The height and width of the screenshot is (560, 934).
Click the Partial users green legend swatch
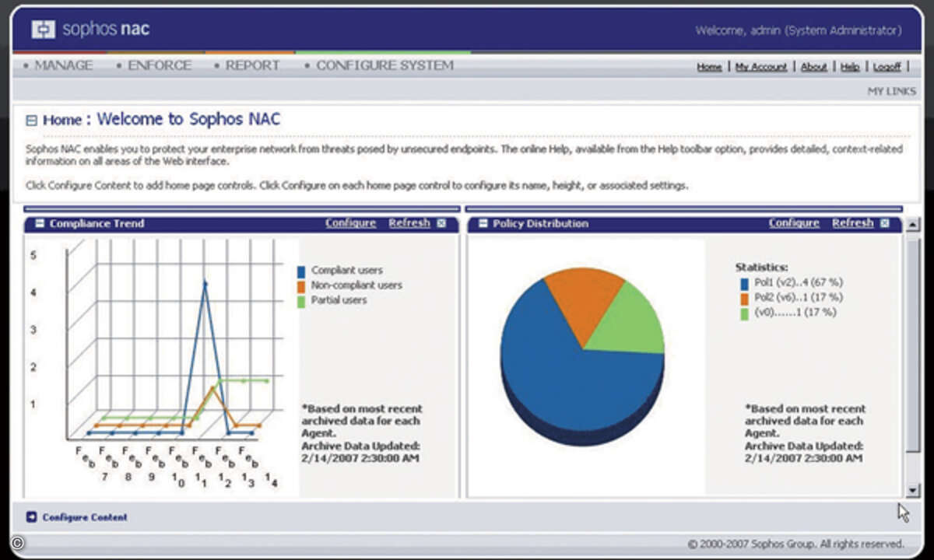click(x=301, y=301)
